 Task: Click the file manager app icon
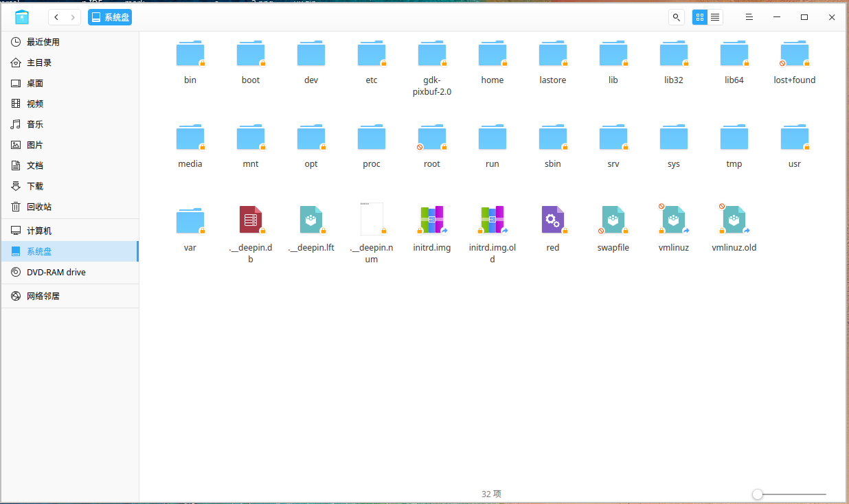pyautogui.click(x=22, y=17)
